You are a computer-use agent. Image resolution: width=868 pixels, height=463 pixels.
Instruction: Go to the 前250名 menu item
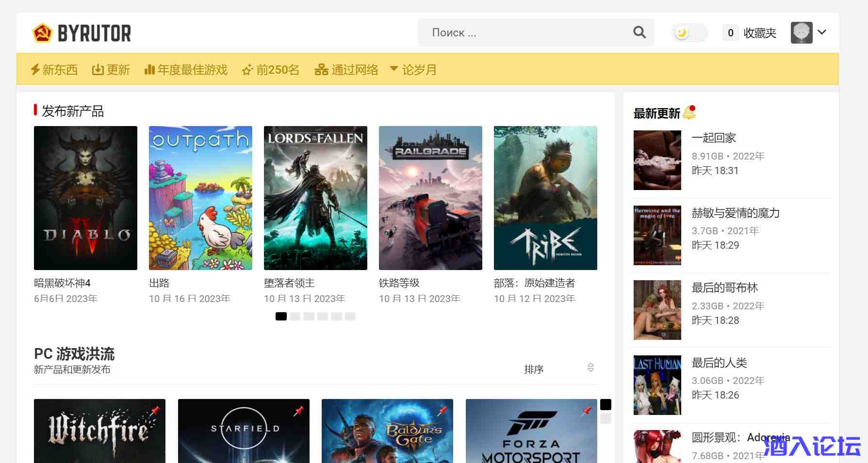[271, 70]
